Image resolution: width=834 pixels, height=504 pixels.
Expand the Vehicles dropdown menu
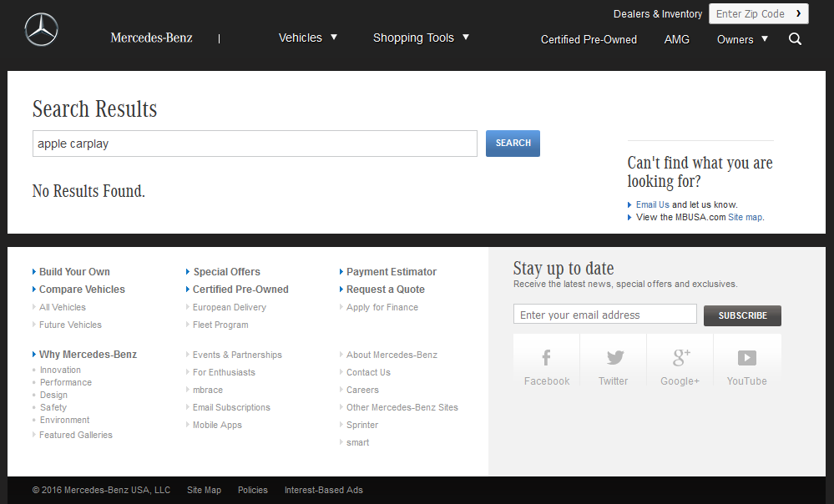point(308,38)
